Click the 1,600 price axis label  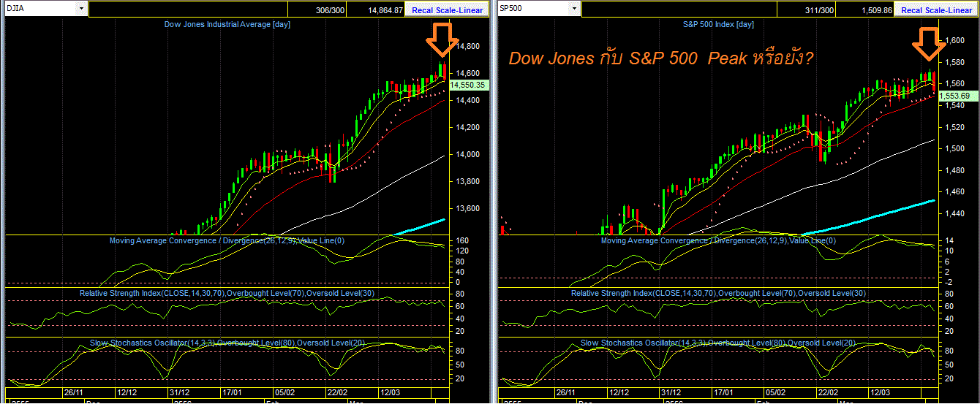pos(955,40)
